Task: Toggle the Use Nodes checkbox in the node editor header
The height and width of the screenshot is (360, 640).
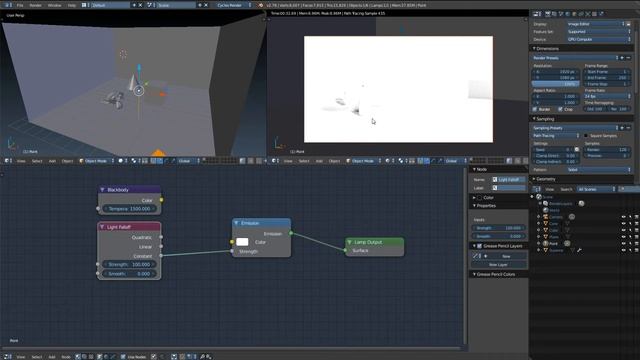Action: [123, 357]
